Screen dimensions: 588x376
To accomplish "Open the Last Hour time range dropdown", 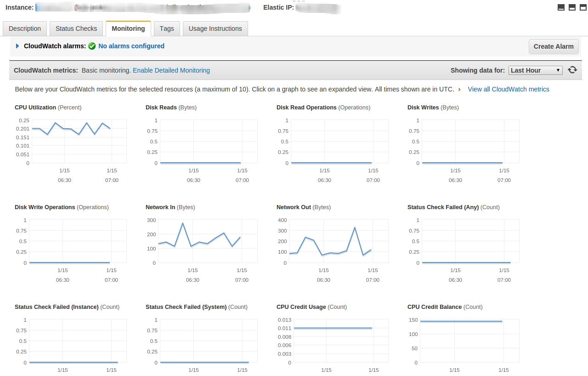I will coord(536,70).
